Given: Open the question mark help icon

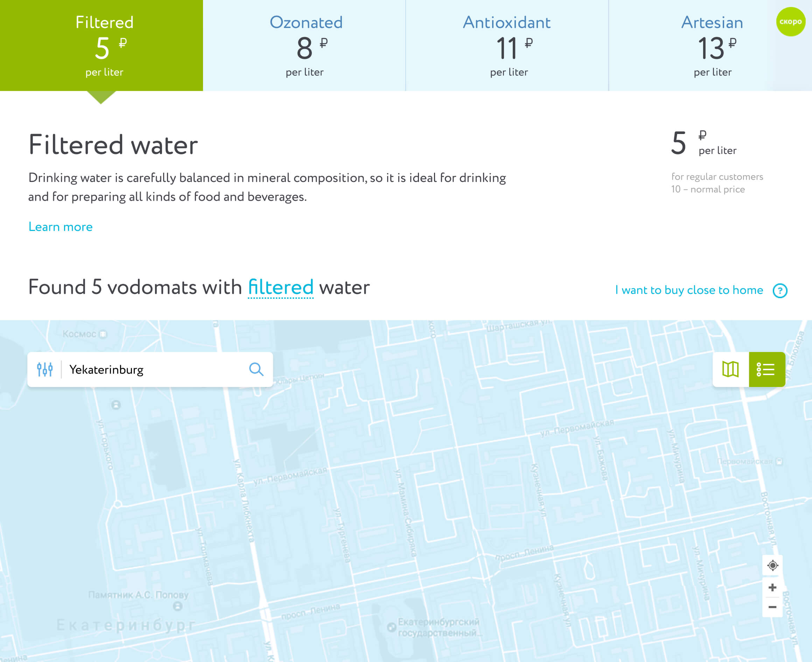Looking at the screenshot, I should coord(780,290).
